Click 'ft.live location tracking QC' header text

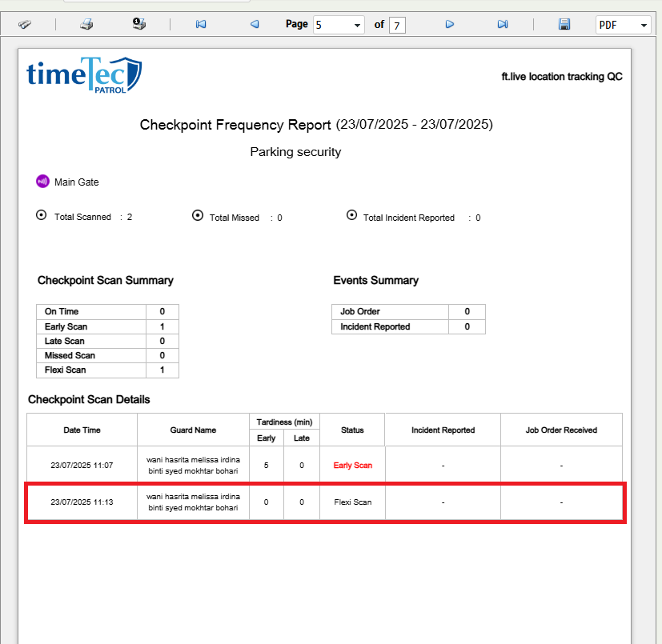[x=562, y=76]
